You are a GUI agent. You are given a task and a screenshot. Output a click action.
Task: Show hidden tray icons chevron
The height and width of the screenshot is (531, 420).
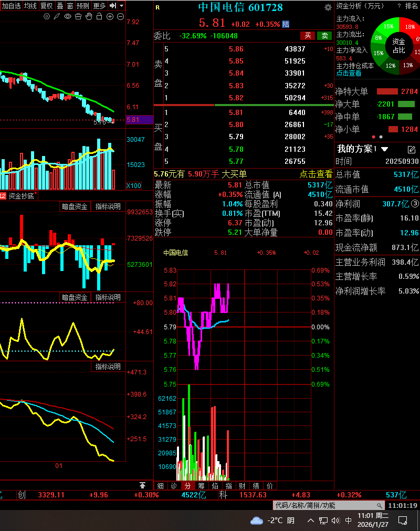pos(311,520)
